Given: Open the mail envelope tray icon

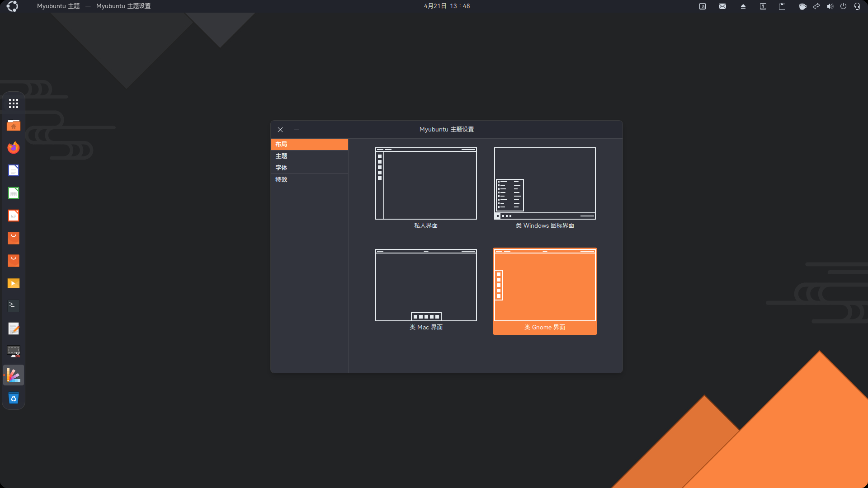Looking at the screenshot, I should tap(722, 6).
